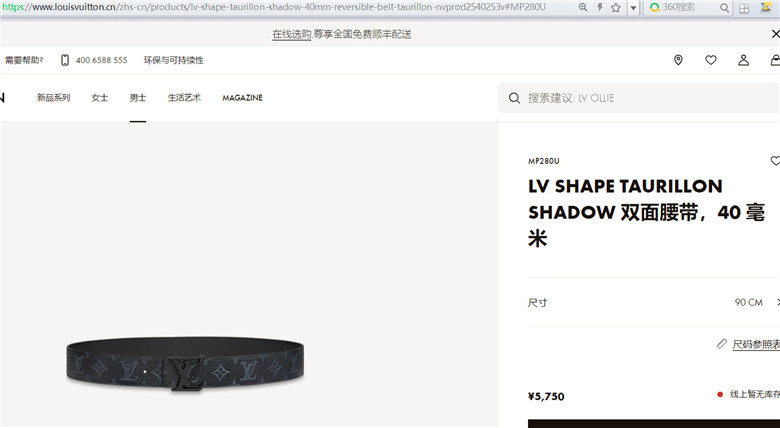Viewport: 780px width, 428px height.
Task: Open the 女士 menu
Action: [99, 98]
